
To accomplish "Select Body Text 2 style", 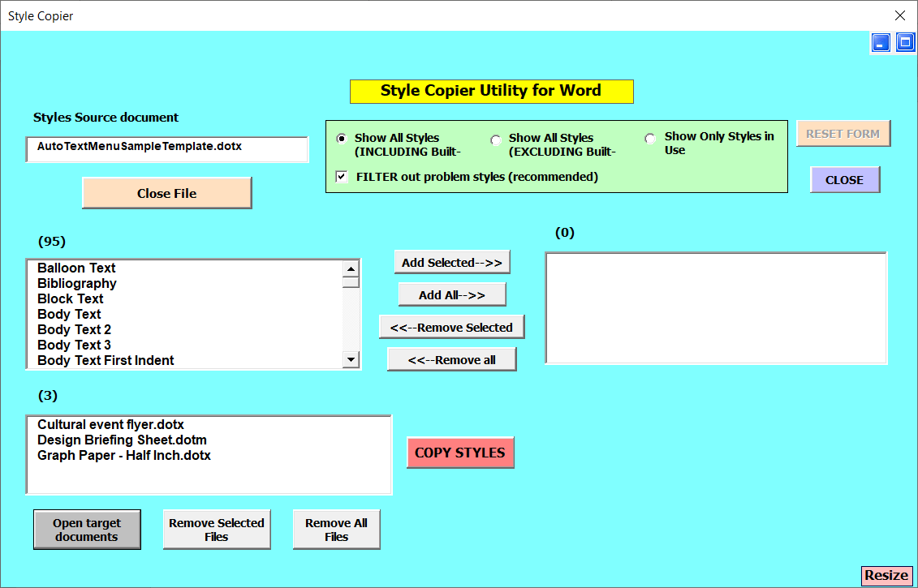I will [185, 329].
